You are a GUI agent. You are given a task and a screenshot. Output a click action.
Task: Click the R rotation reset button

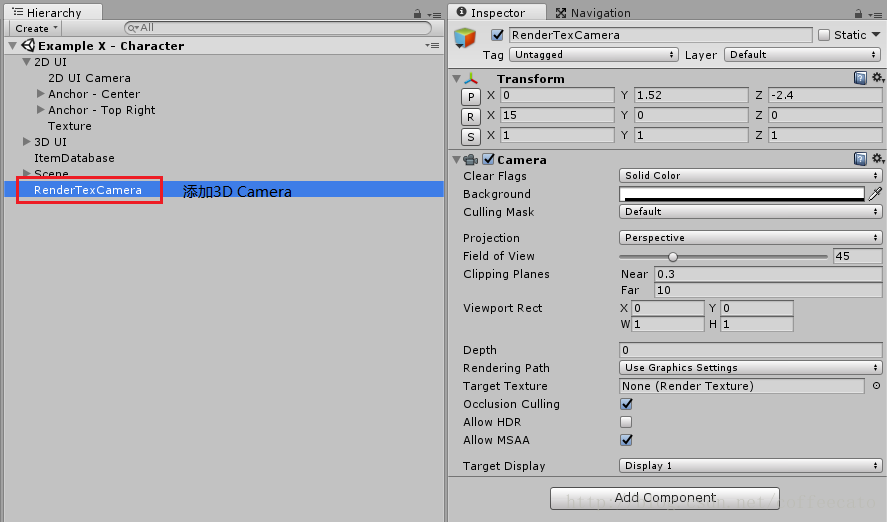click(x=471, y=117)
